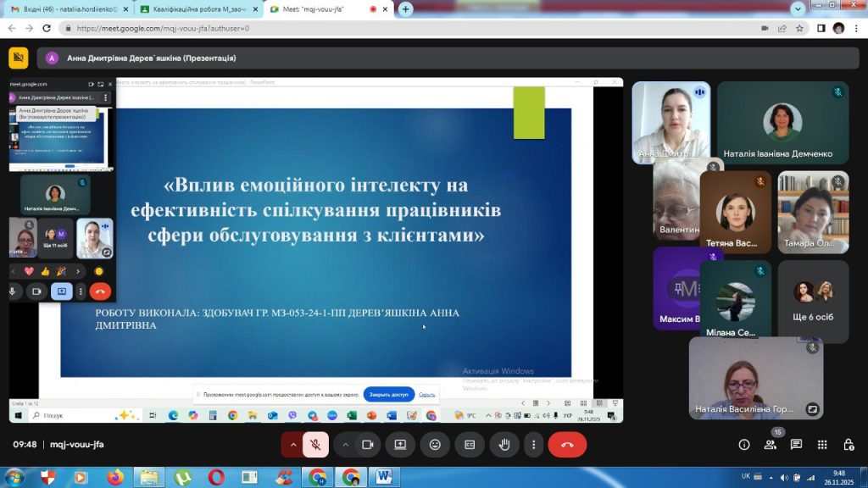Open more options three-dot menu
The image size is (868, 488).
533,445
